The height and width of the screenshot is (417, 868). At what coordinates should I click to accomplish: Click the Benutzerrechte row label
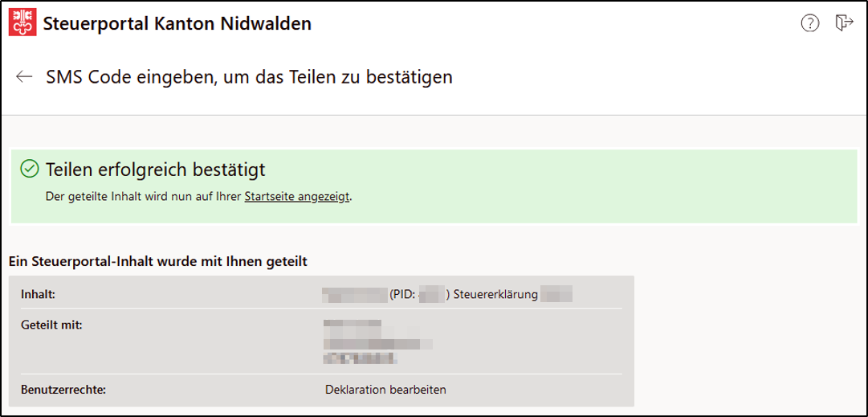coord(63,390)
